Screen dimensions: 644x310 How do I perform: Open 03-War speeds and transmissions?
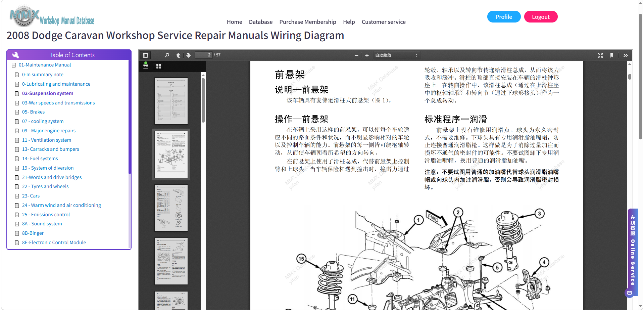coord(58,103)
